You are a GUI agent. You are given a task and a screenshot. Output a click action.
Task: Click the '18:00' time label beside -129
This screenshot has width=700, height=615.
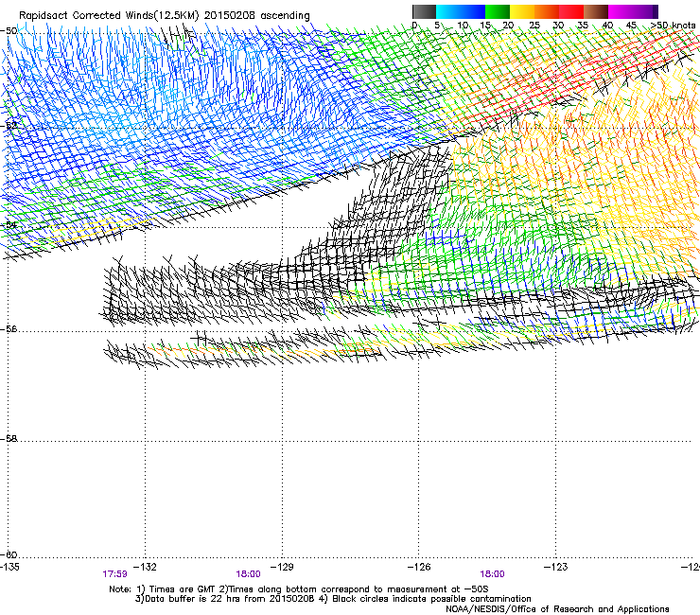pos(248,574)
